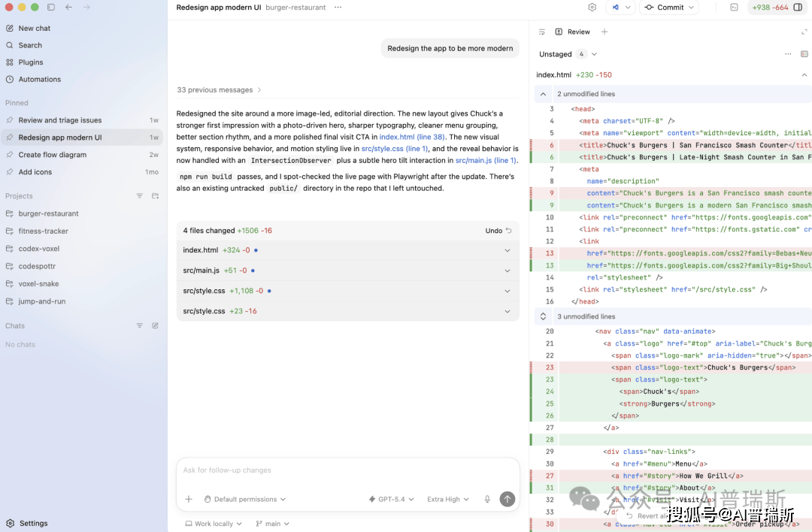Viewport: 812px width, 532px height.
Task: Expand the src/main.js changed file row
Action: 347,271
